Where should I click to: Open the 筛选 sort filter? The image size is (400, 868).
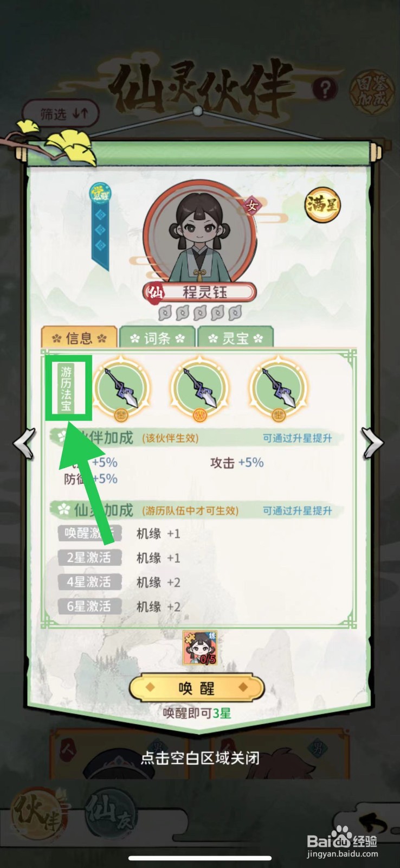coord(61,114)
